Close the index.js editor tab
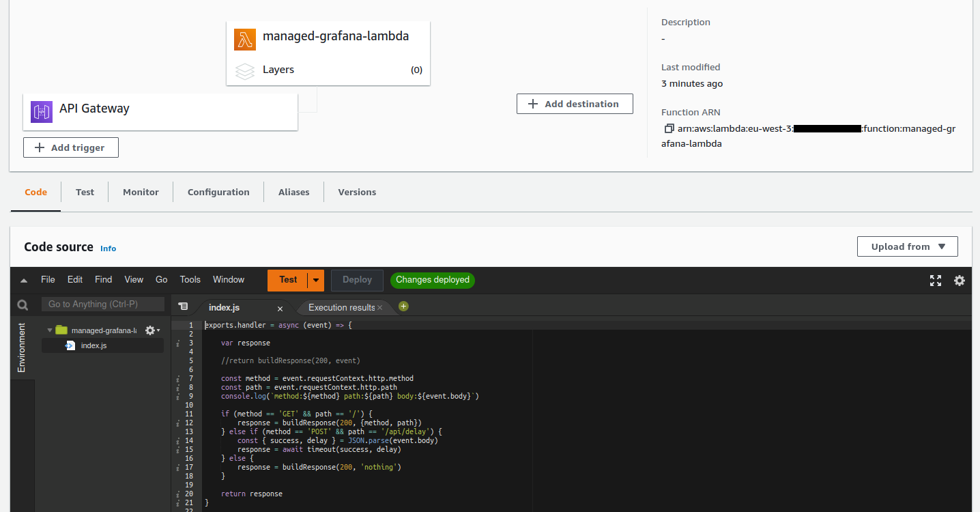The height and width of the screenshot is (512, 980). click(x=280, y=309)
